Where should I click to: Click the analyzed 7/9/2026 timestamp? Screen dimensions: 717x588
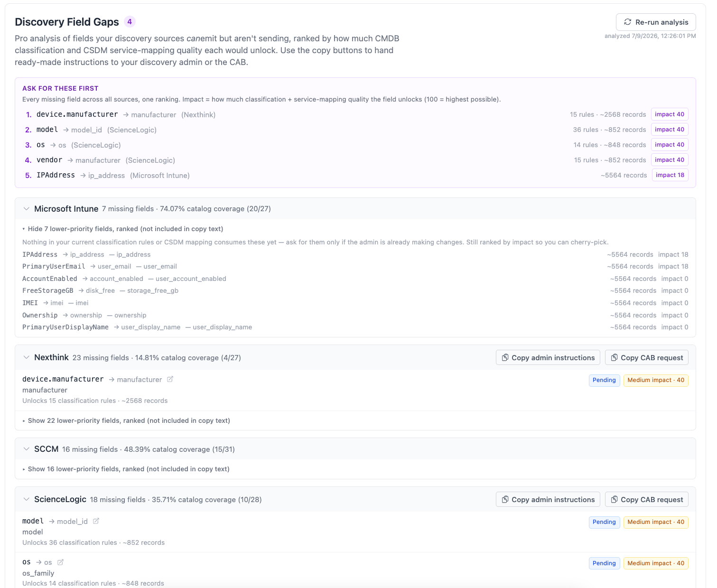650,36
